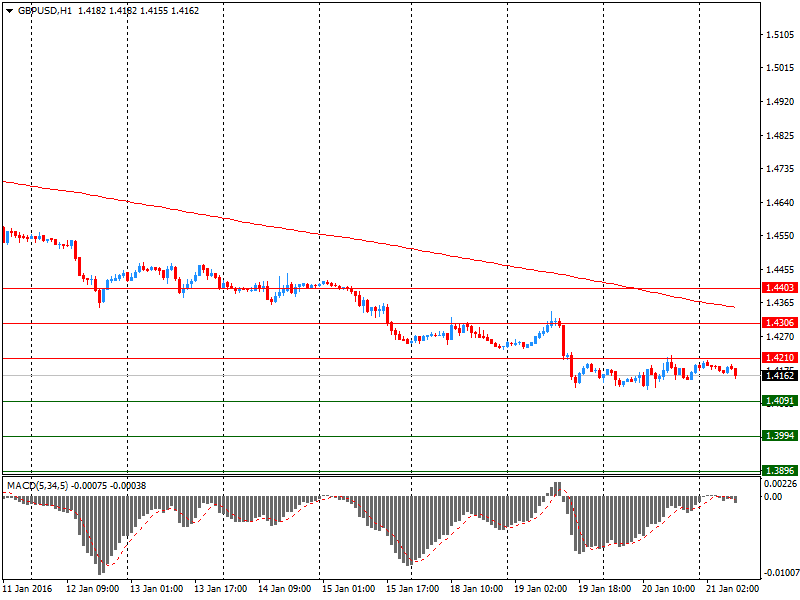Click the 15 Jan 01:00 time axis label
The image size is (800, 600).
point(348,589)
